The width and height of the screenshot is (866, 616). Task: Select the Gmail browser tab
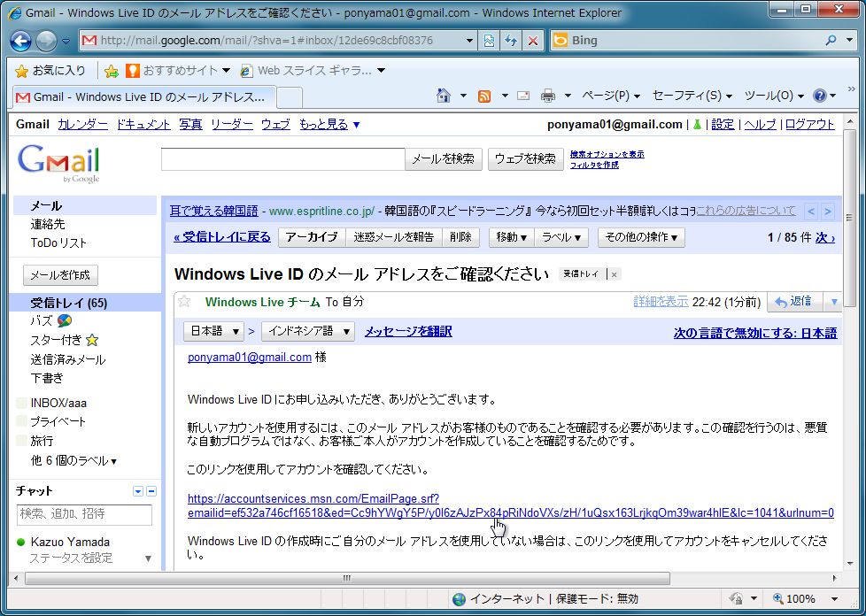[x=143, y=97]
